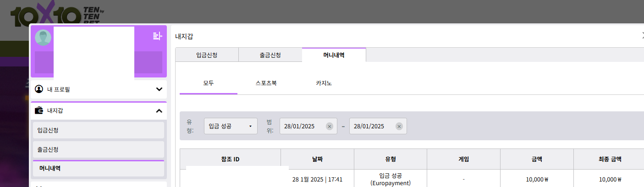Click the 참조 ID column header
644x187 pixels.
coord(230,159)
